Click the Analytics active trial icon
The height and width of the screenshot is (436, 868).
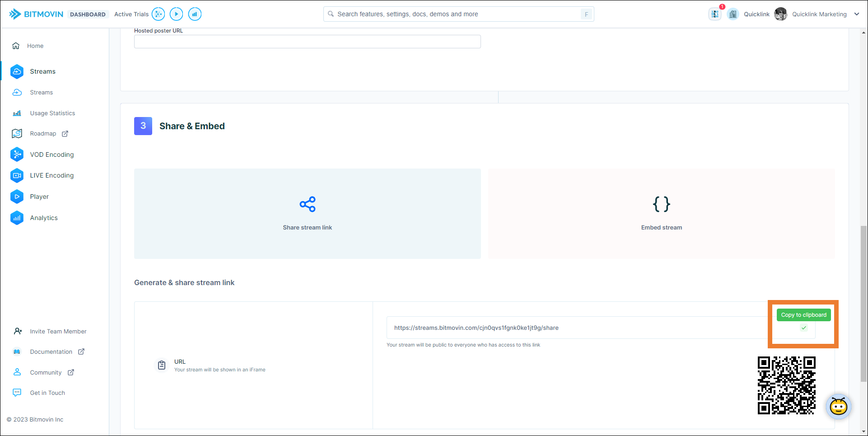tap(195, 14)
